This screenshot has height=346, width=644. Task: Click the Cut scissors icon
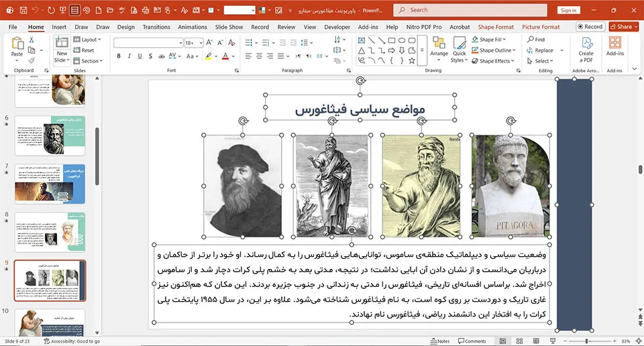click(32, 40)
